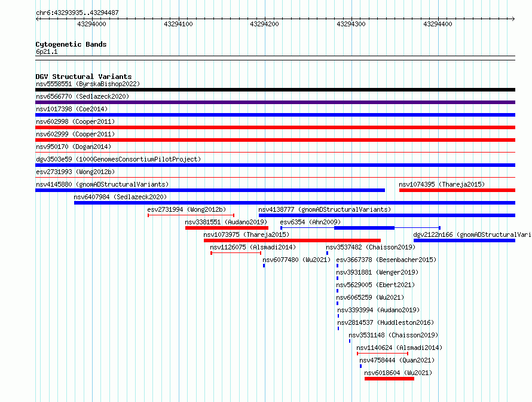Select nsv602999 (Cooper2011) label
Screen dimensions: 532x402
pos(75,134)
